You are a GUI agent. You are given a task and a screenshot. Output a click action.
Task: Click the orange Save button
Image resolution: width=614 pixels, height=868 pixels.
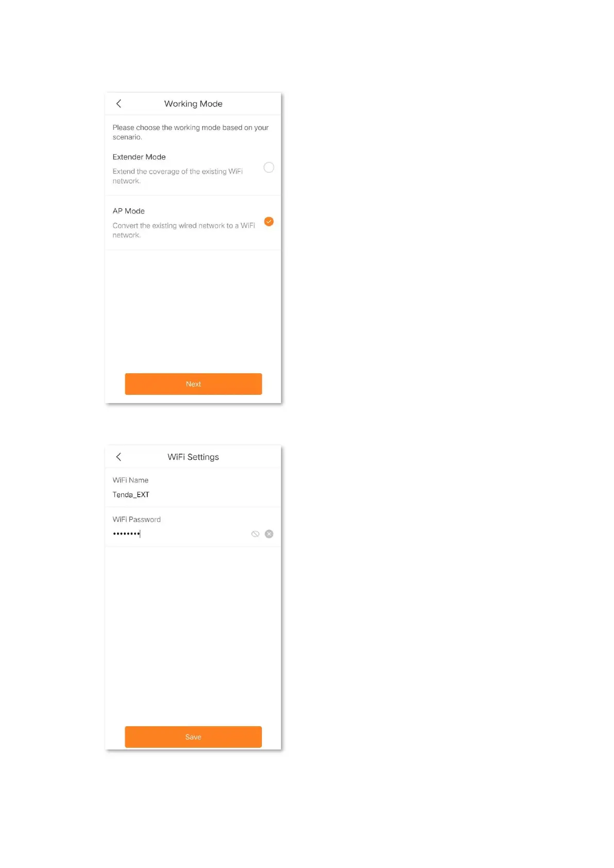[x=193, y=737]
